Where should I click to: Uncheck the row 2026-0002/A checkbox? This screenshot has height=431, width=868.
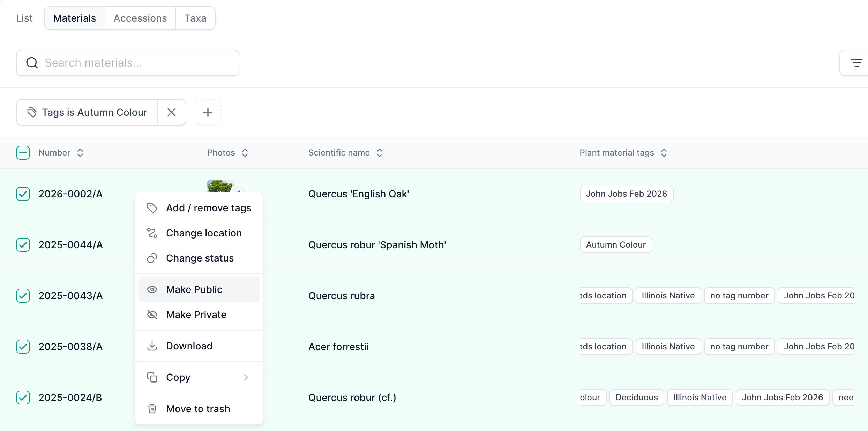coord(23,194)
